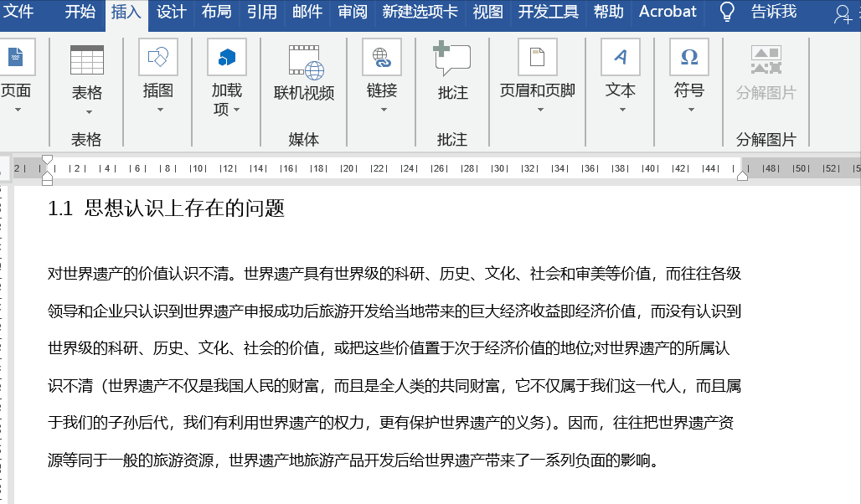This screenshot has height=504, width=861.
Task: Expand the 加载项 dropdown arrow
Action: coord(237,110)
